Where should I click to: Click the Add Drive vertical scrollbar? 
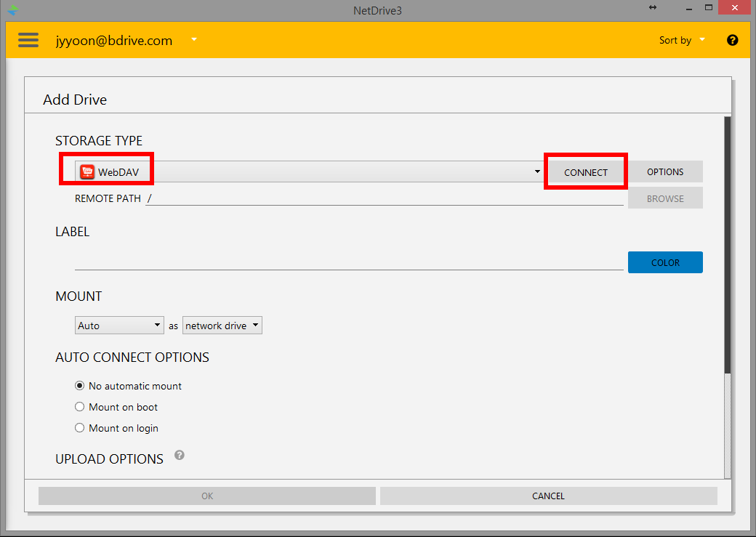[x=728, y=297]
